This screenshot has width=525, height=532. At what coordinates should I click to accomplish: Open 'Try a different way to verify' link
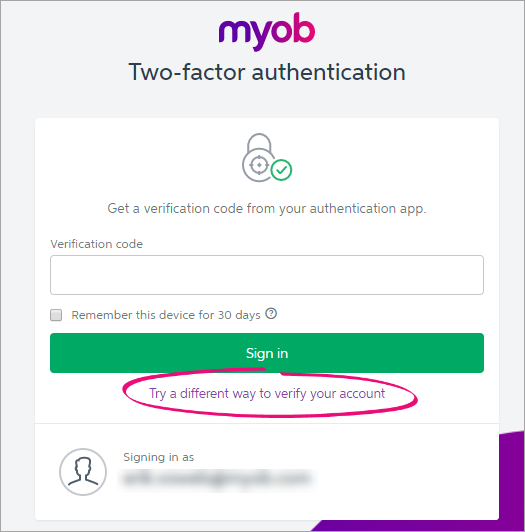coord(267,394)
